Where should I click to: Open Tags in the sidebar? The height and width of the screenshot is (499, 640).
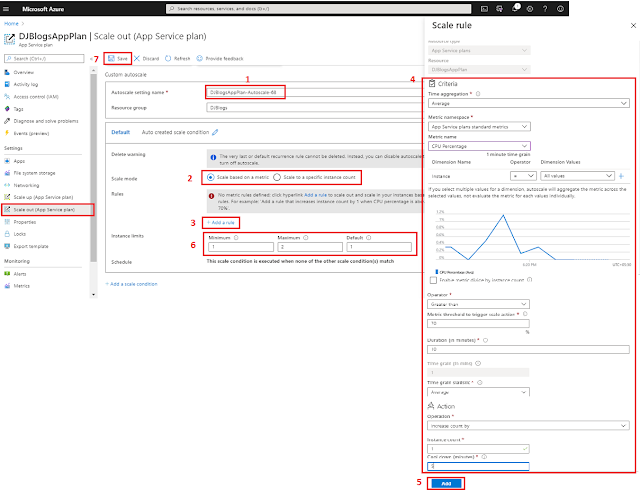click(18, 109)
